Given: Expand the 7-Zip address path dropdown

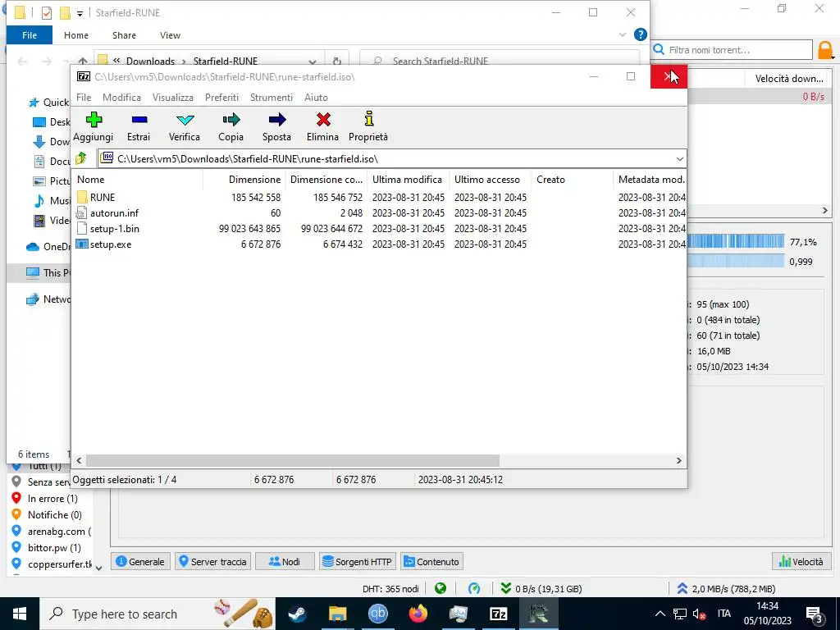Looking at the screenshot, I should [x=679, y=158].
